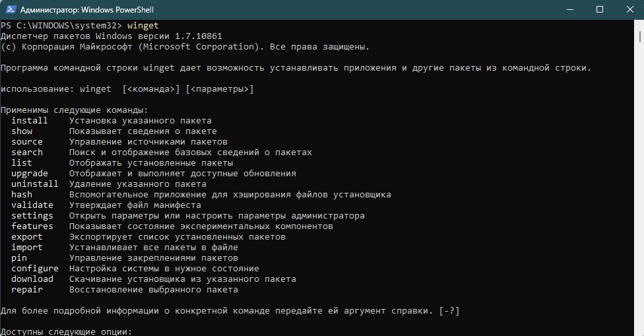Maximize the PowerShell window

click(600, 10)
